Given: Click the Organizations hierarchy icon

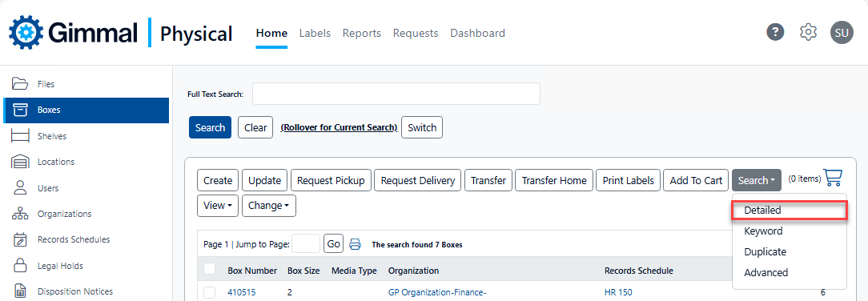Looking at the screenshot, I should point(20,214).
